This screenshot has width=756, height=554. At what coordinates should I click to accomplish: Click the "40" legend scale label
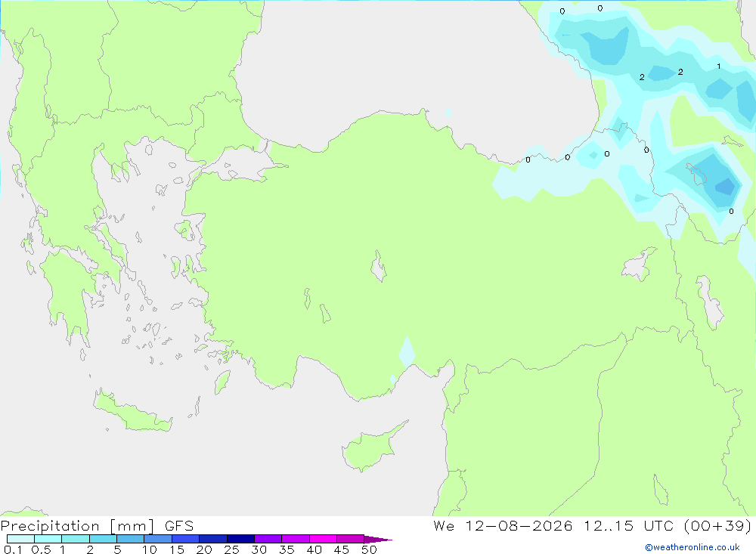click(314, 549)
